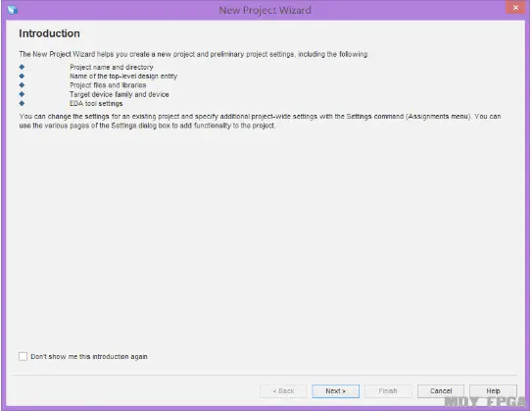Click "Project files and libraries" item
Viewport: 532px width, 411px height.
pos(108,85)
